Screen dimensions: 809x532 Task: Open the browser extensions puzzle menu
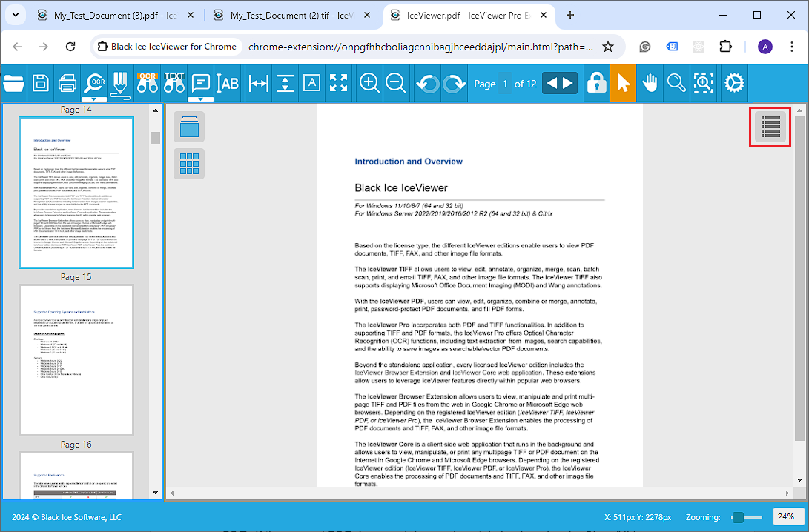725,47
